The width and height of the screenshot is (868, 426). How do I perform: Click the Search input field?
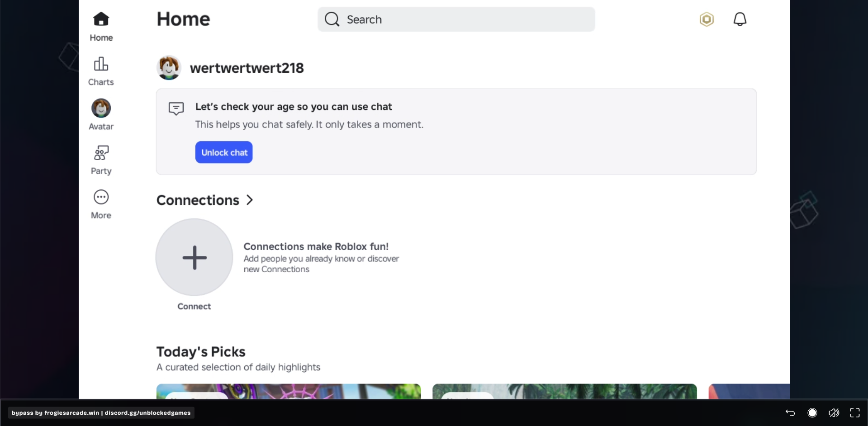456,19
